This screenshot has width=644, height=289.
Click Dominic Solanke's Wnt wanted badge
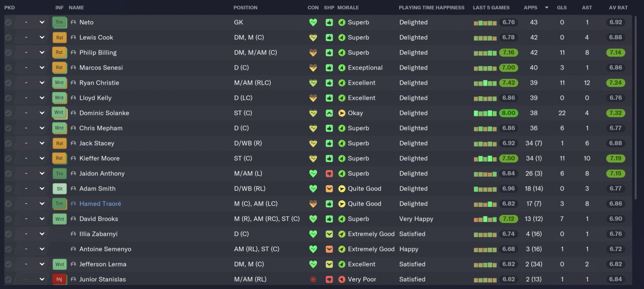click(x=59, y=113)
